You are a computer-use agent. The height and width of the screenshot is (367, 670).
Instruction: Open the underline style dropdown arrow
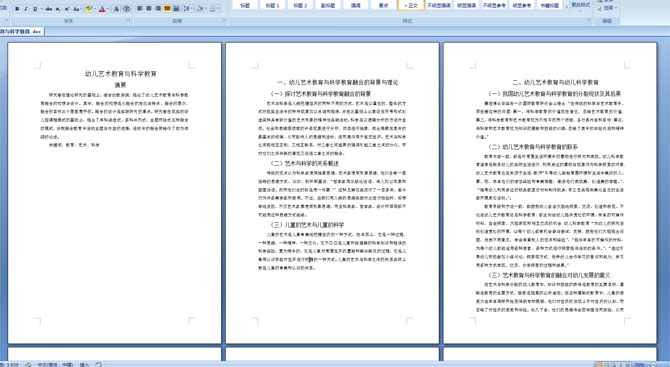[41, 9]
